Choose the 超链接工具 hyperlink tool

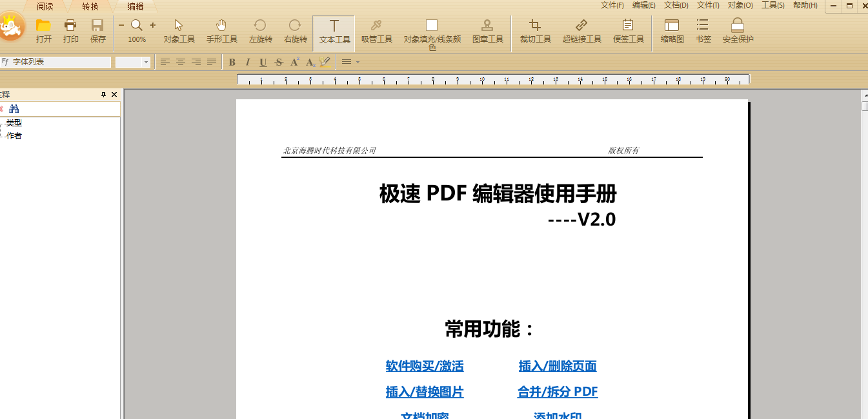(582, 30)
